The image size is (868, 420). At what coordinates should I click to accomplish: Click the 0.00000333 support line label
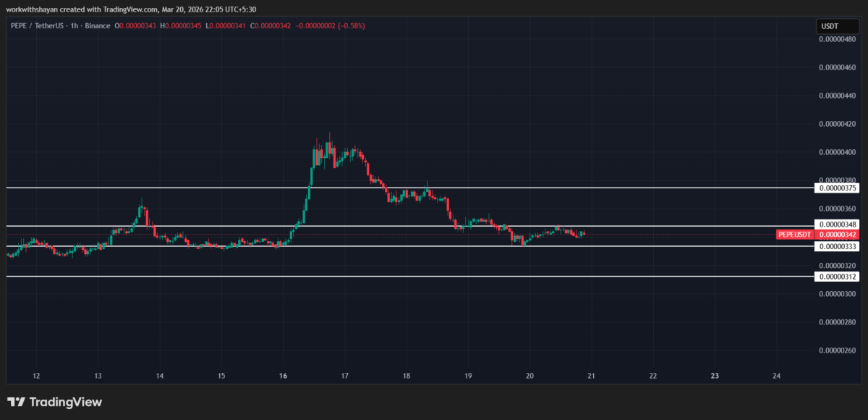835,246
